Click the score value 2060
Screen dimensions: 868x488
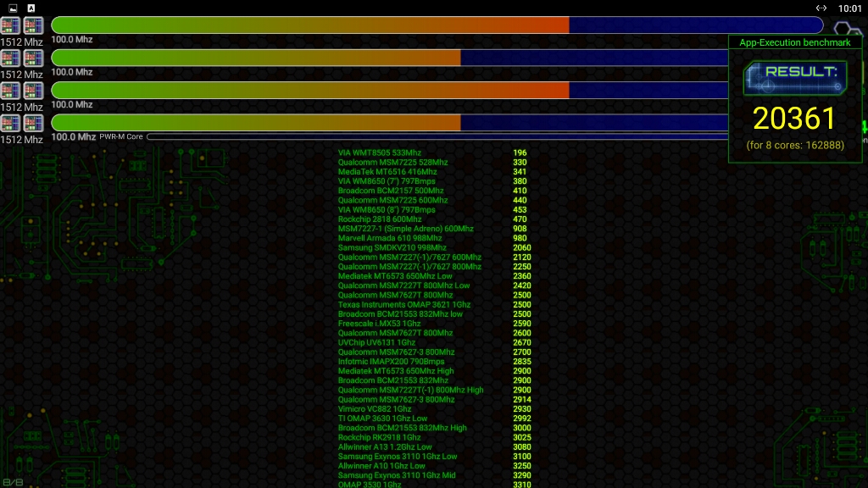(x=522, y=247)
